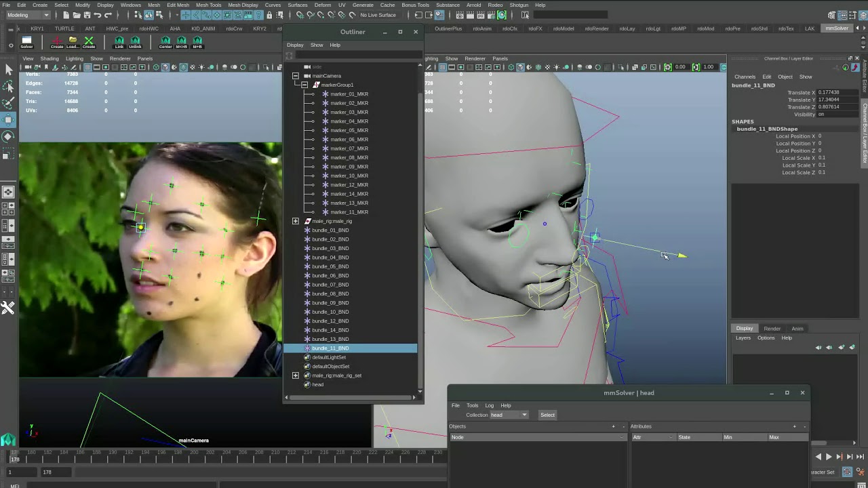Open the Mesh Tools menu

coord(208,5)
